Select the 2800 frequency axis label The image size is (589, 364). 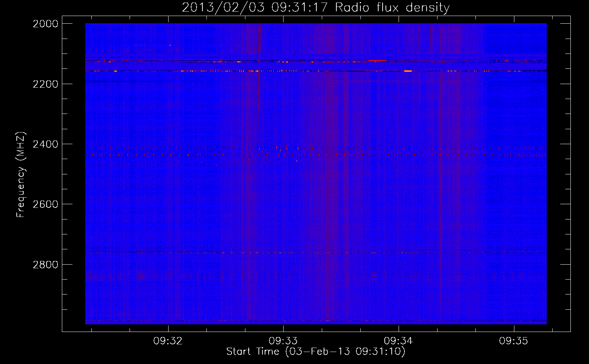click(x=46, y=264)
